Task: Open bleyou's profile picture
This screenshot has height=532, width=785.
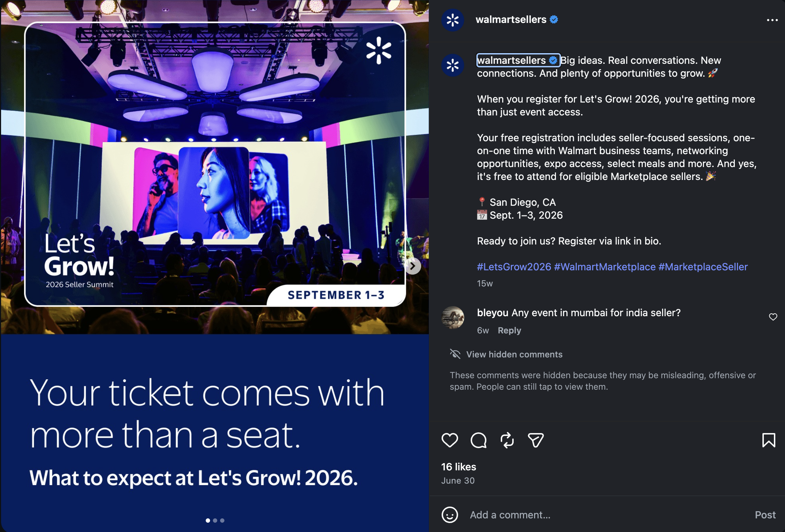Action: pyautogui.click(x=453, y=318)
